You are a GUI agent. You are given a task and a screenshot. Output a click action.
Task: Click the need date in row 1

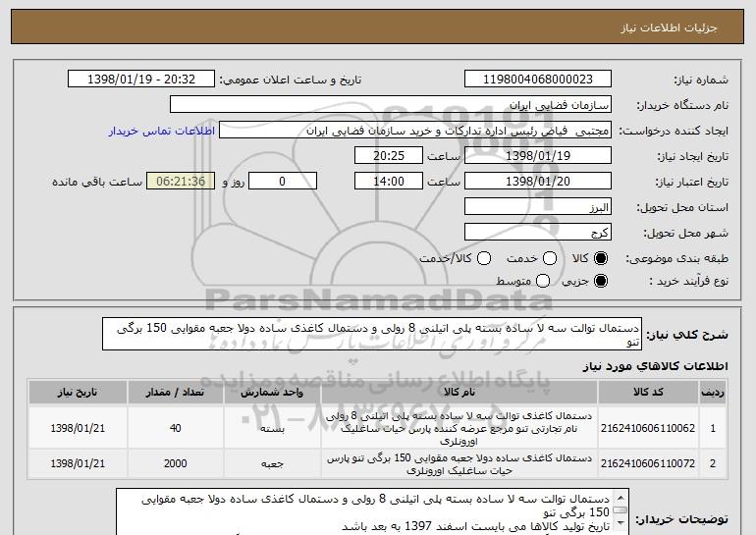(78, 428)
